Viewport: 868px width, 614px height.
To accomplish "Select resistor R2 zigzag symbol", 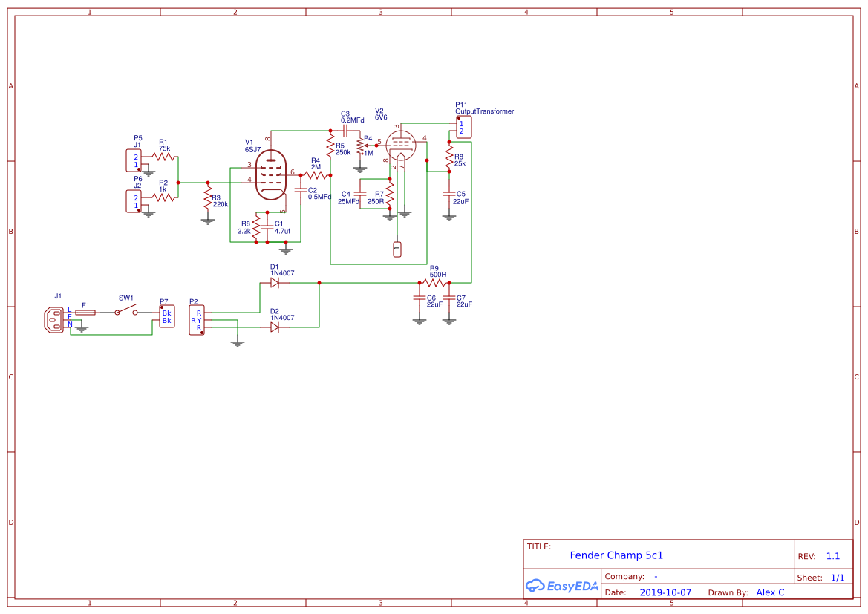I will [x=163, y=197].
